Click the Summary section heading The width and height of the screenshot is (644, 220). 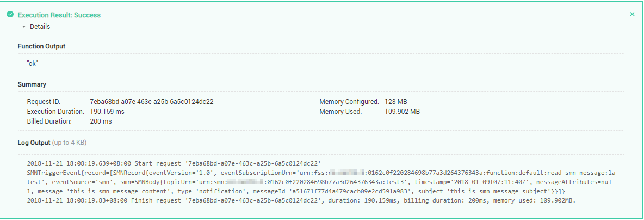32,84
